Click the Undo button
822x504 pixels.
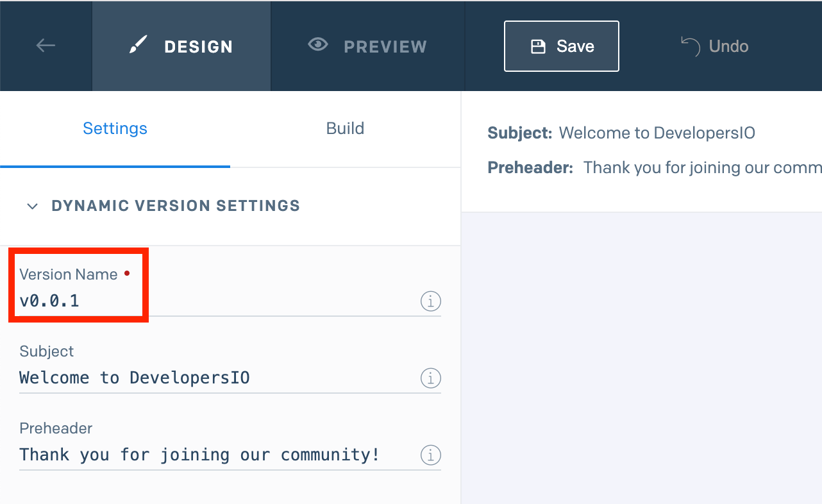click(714, 46)
